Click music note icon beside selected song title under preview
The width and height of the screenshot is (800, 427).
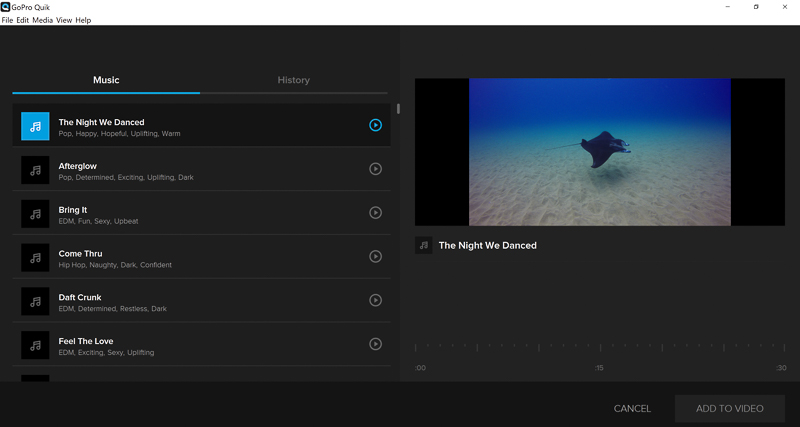click(423, 245)
